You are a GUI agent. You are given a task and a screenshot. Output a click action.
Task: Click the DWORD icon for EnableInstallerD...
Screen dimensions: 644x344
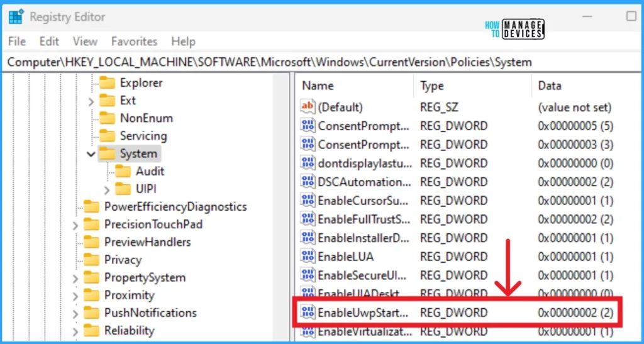308,237
